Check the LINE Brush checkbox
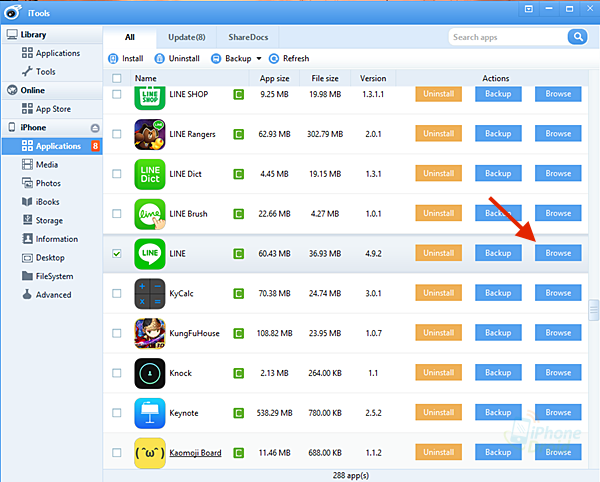The width and height of the screenshot is (600, 482). click(x=117, y=213)
